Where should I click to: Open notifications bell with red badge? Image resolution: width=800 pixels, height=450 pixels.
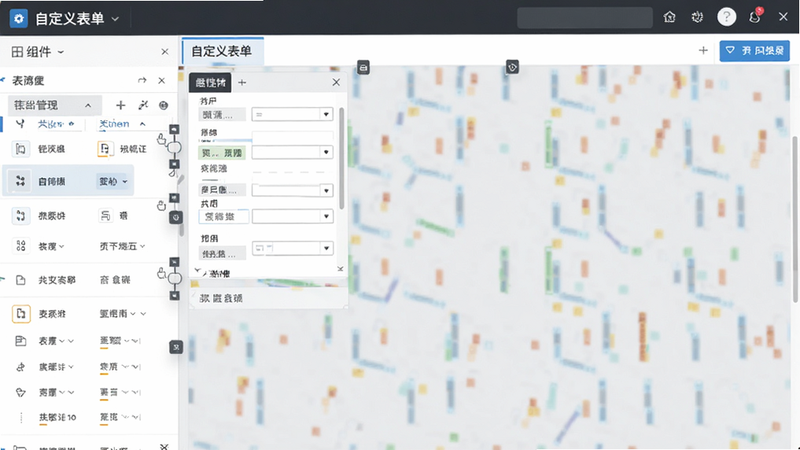click(x=755, y=17)
